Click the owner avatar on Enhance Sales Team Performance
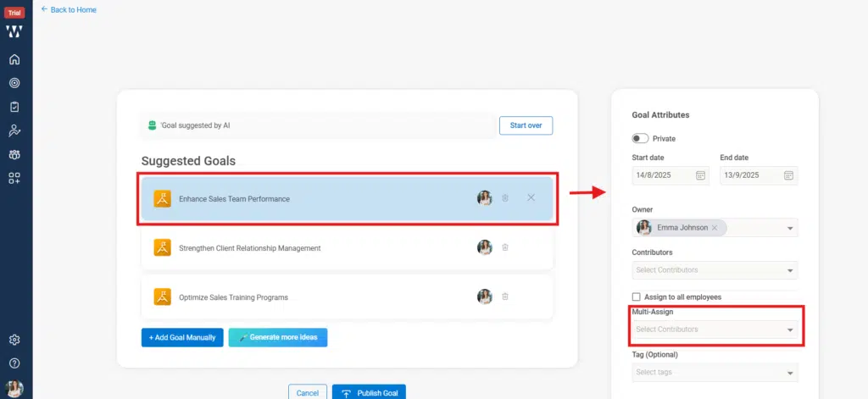Viewport: 868px width, 399px height. pos(484,198)
